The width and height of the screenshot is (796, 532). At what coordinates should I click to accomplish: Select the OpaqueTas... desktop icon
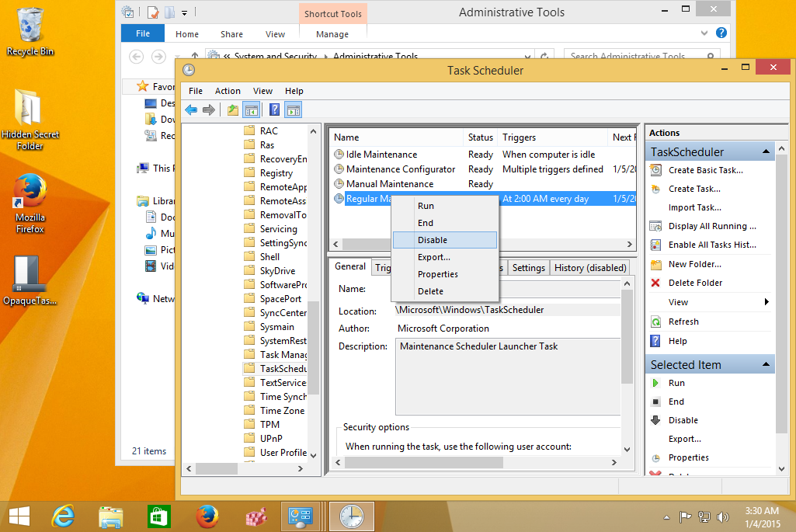coord(30,280)
